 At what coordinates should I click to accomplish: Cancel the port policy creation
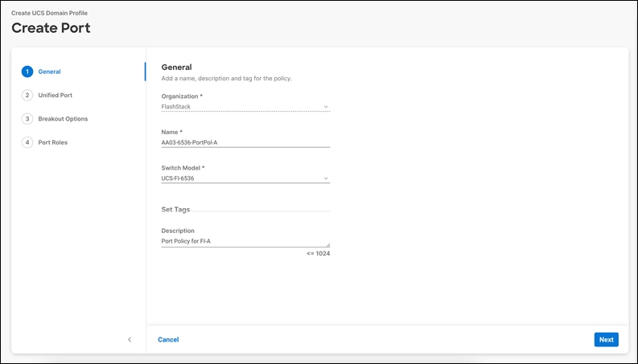(168, 340)
